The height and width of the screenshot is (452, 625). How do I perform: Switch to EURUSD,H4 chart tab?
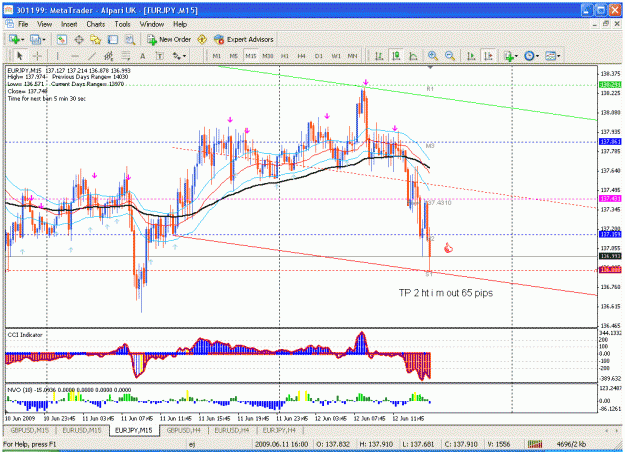coord(232,430)
